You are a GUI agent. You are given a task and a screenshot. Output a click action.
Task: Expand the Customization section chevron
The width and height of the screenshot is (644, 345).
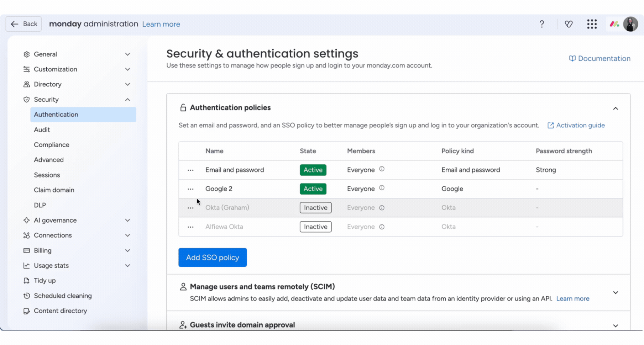coord(127,69)
